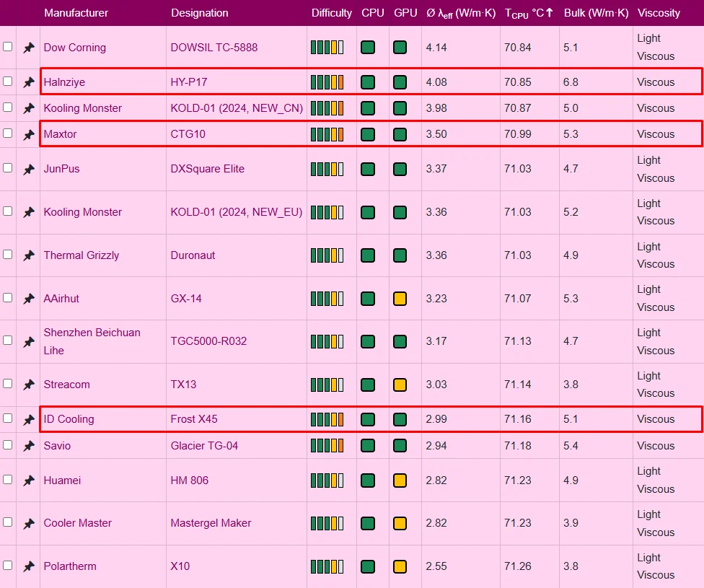Open the Savio manufacturer link

coord(57,446)
